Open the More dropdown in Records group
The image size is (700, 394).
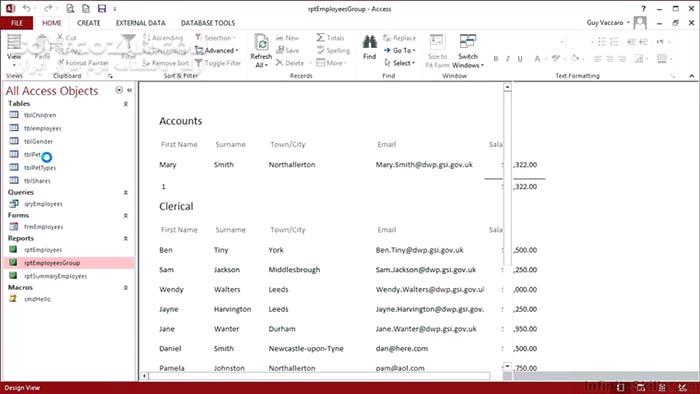pyautogui.click(x=331, y=63)
